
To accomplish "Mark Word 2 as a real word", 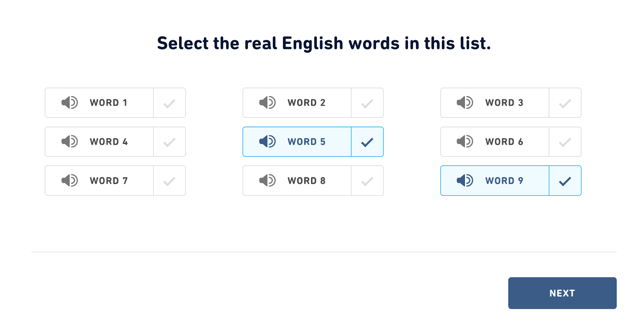I will [367, 103].
